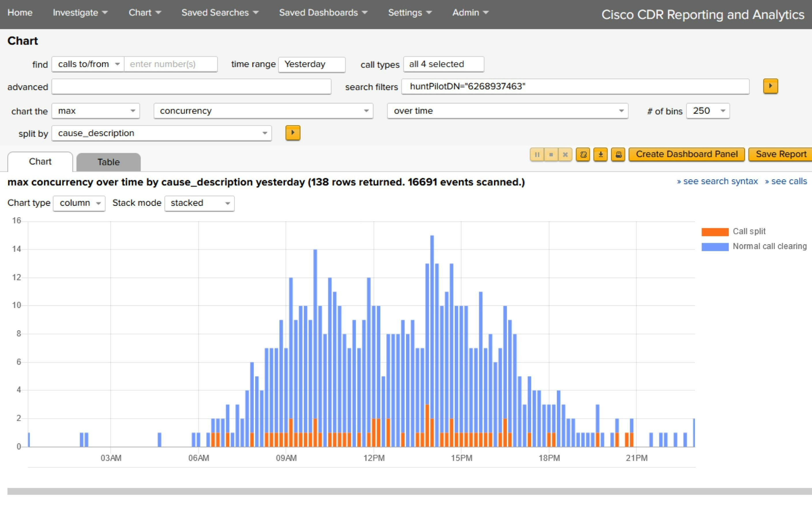
Task: Switch to the Table tab
Action: tap(108, 162)
